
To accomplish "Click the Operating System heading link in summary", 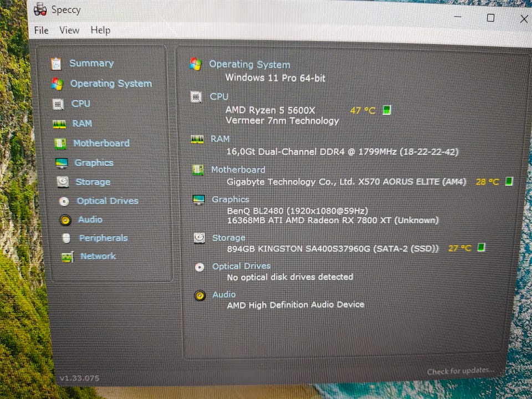I will click(x=249, y=64).
